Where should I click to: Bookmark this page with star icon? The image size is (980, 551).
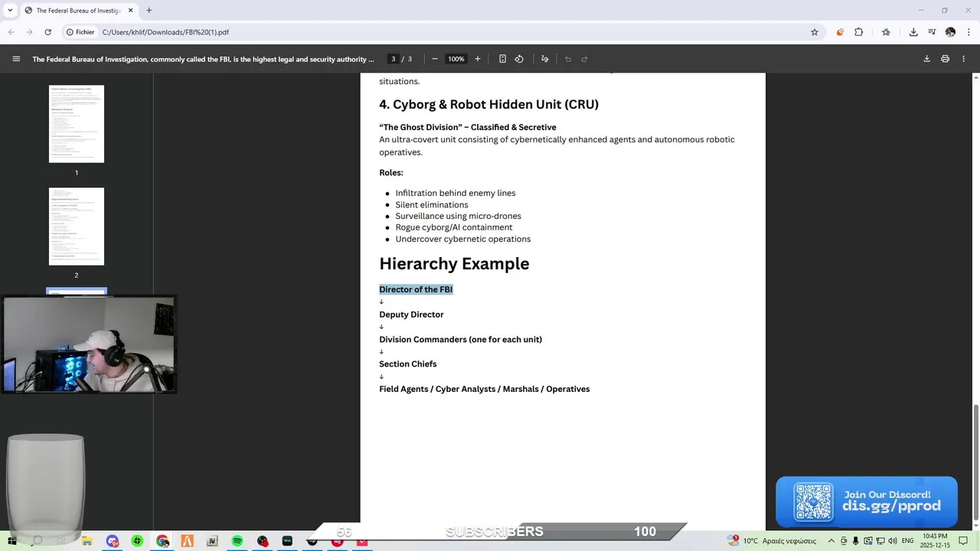(815, 32)
